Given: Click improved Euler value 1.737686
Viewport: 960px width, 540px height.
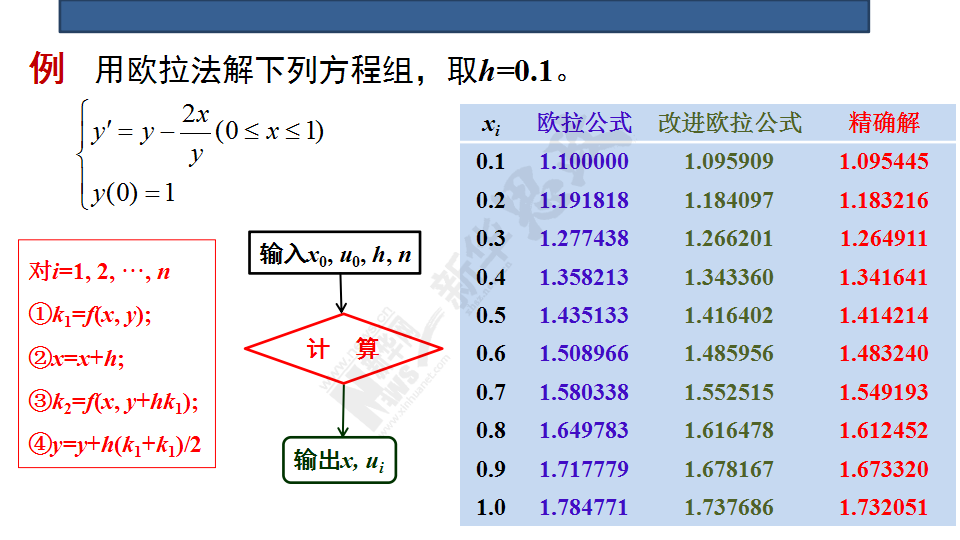Looking at the screenshot, I should [x=729, y=508].
